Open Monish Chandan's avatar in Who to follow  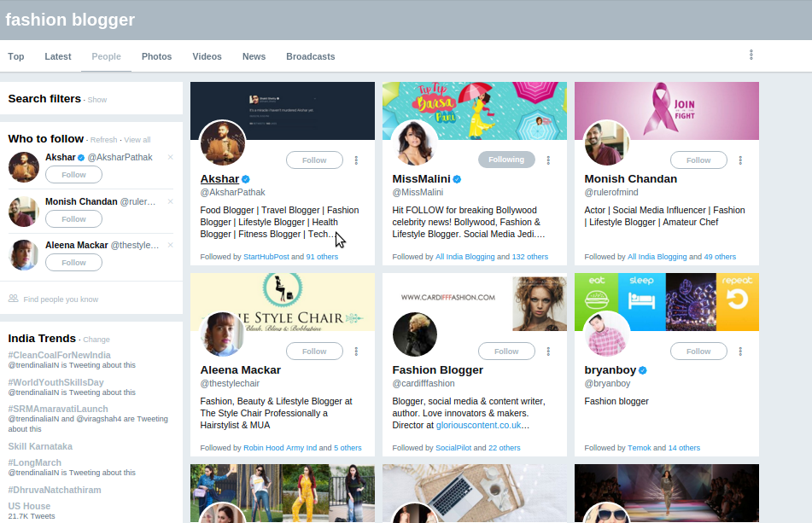(x=24, y=212)
